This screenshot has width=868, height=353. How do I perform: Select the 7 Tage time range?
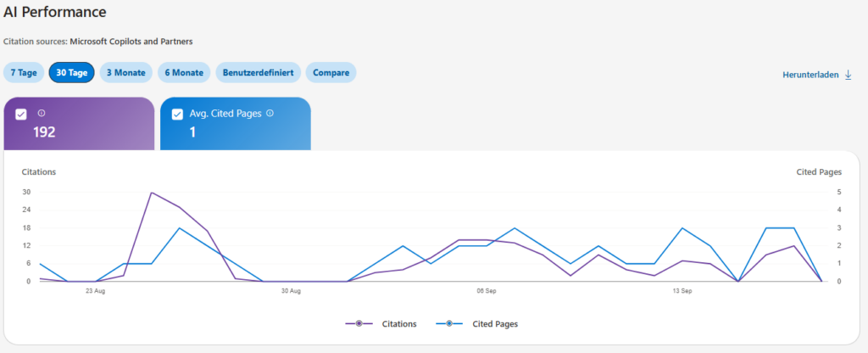point(24,73)
